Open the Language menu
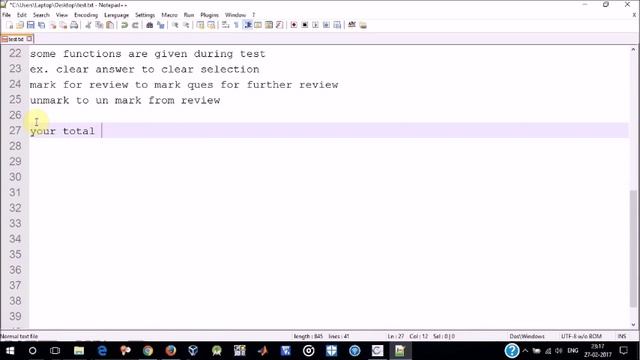The height and width of the screenshot is (360, 640). tap(116, 15)
